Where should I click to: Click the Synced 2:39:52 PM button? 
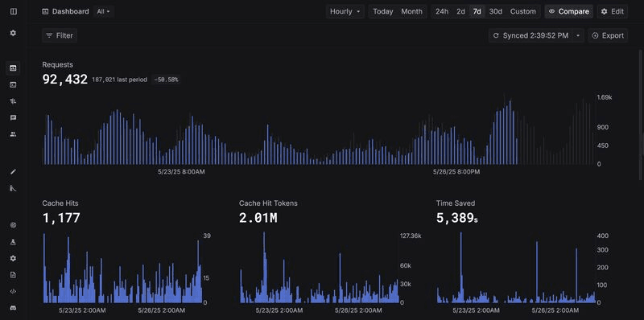[531, 35]
